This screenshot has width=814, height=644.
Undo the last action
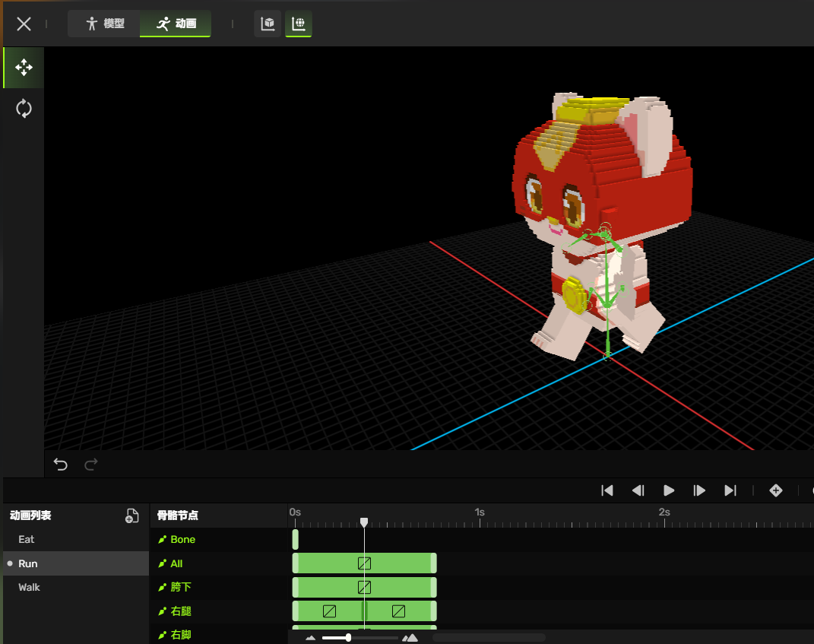(61, 465)
